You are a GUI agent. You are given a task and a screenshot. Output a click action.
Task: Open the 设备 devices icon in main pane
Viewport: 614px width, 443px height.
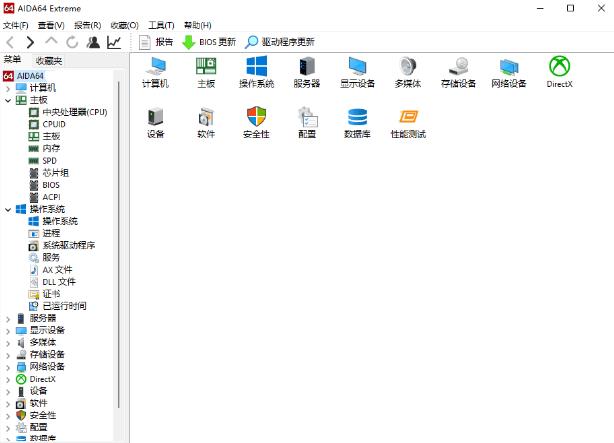click(x=155, y=123)
